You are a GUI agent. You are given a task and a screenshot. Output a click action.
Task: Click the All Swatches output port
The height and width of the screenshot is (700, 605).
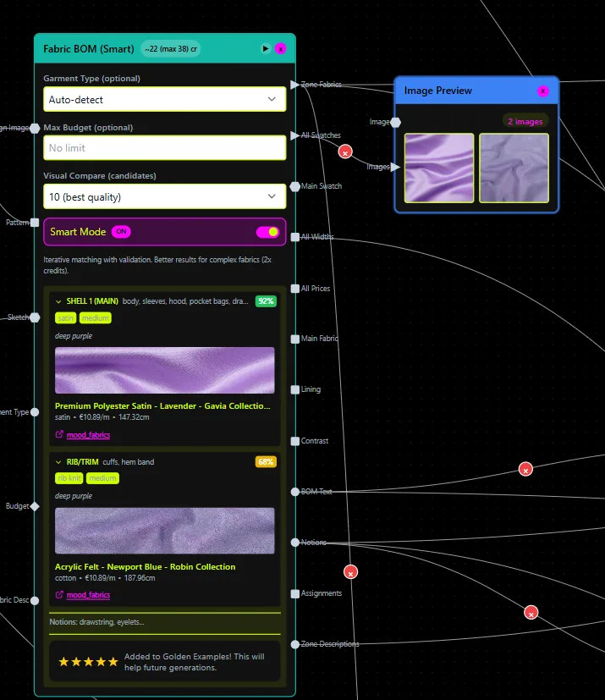coord(294,135)
